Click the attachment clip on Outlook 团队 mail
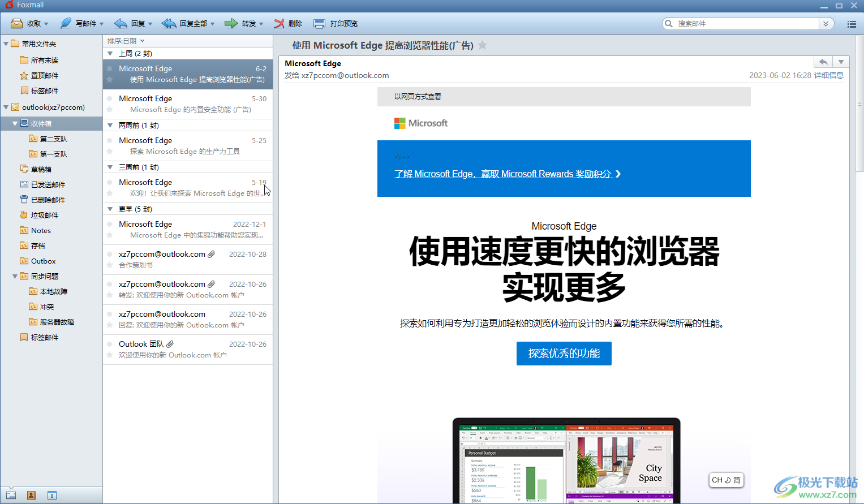 170,344
